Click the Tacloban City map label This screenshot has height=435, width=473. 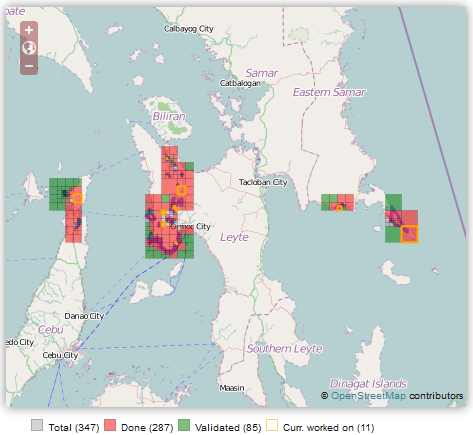point(263,182)
